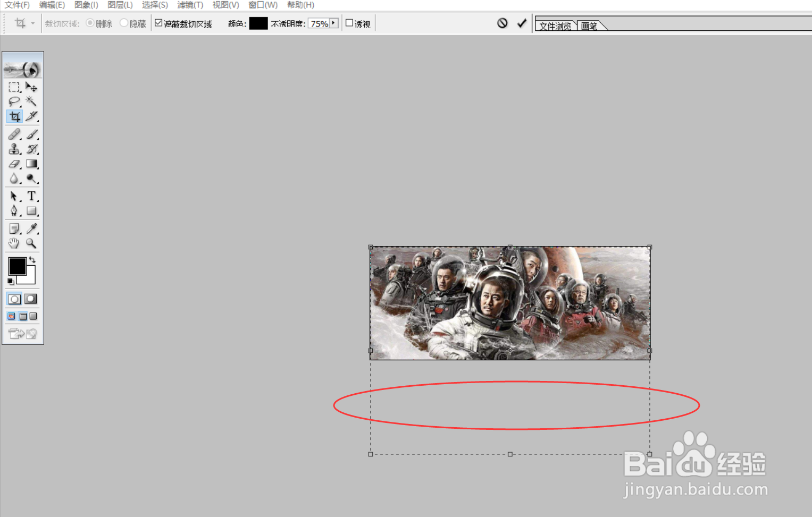Screen dimensions: 812x517
Task: Select the Rectangle shape tool
Action: [x=31, y=211]
